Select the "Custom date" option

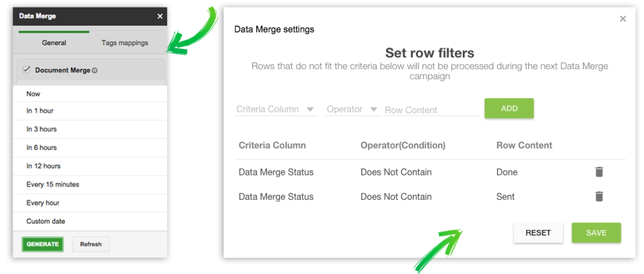click(90, 221)
